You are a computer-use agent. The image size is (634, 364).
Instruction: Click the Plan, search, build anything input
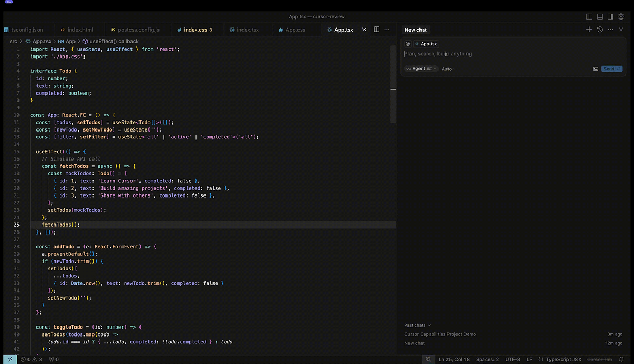[x=475, y=53]
